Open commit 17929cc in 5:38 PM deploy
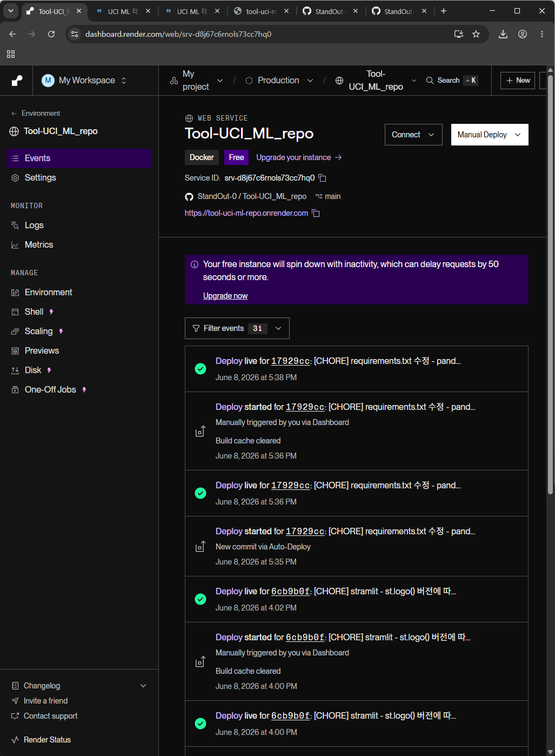Viewport: 555px width, 756px height. point(291,361)
